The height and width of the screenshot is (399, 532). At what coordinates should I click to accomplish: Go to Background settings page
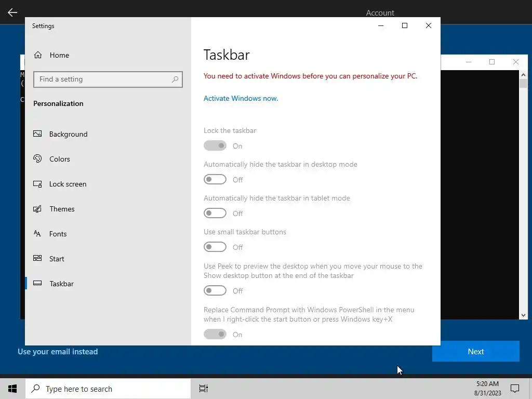[x=108, y=134]
